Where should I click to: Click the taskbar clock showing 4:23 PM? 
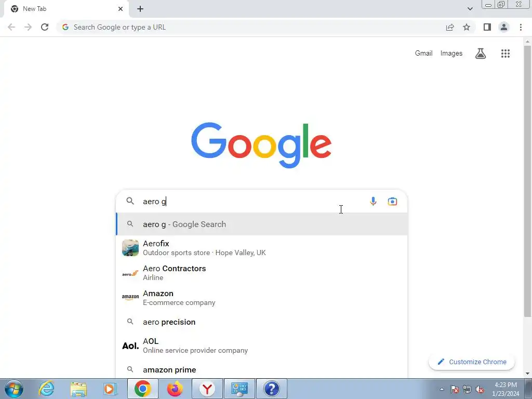tap(506, 389)
